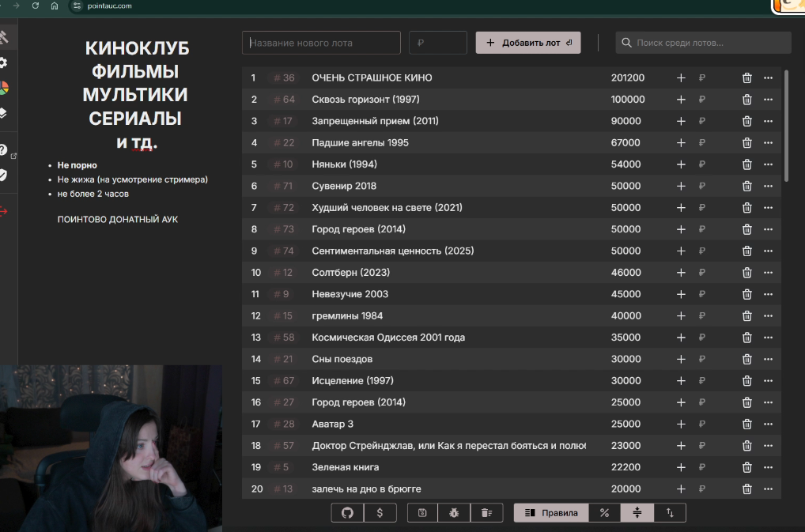Add amount to Падшие ангелы 1995
The image size is (805, 532).
coord(681,142)
